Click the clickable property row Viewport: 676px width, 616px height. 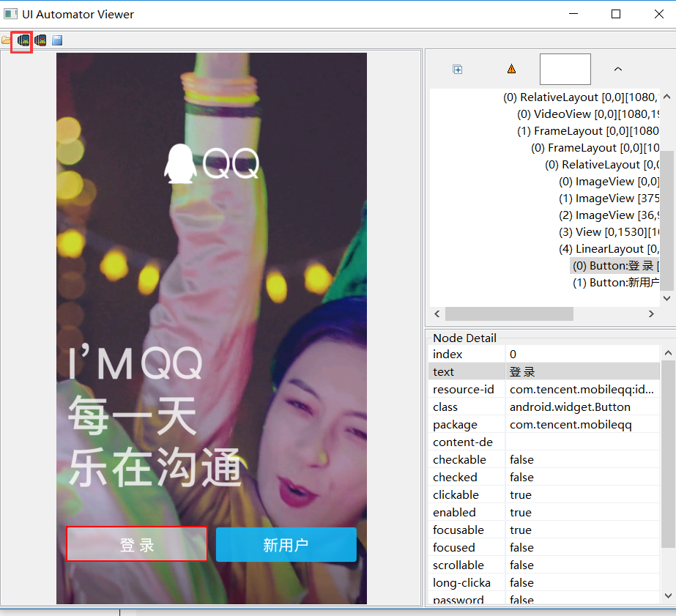click(x=544, y=495)
